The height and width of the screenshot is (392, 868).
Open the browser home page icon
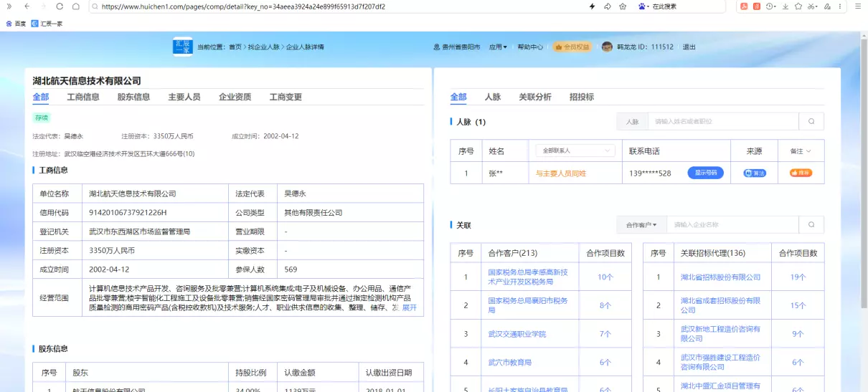[75, 6]
